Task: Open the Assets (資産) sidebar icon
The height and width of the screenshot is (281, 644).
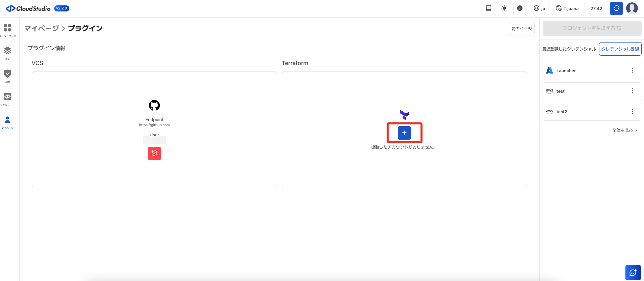Action: 7,51
